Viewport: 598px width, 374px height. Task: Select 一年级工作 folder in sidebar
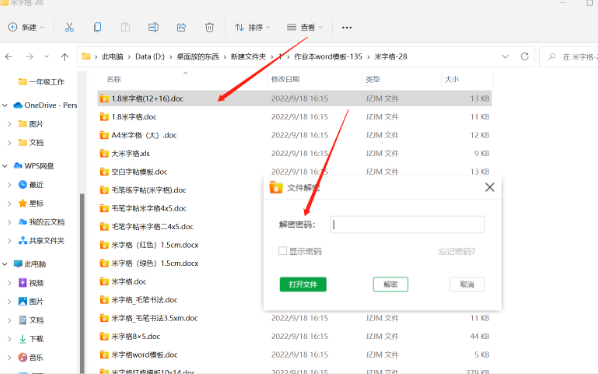coord(41,82)
